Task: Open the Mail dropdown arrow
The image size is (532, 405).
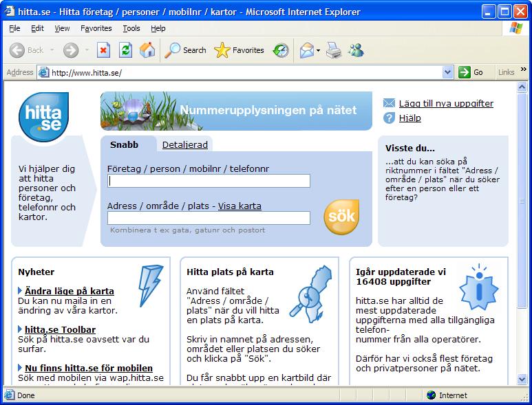Action: coord(318,50)
